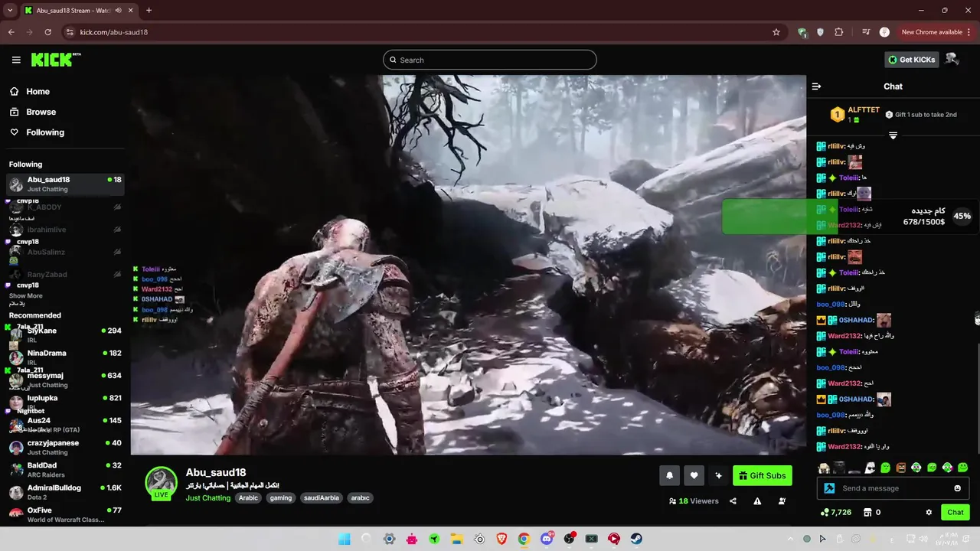This screenshot has width=980, height=551.
Task: Open the user avatar menu
Action: point(952,59)
